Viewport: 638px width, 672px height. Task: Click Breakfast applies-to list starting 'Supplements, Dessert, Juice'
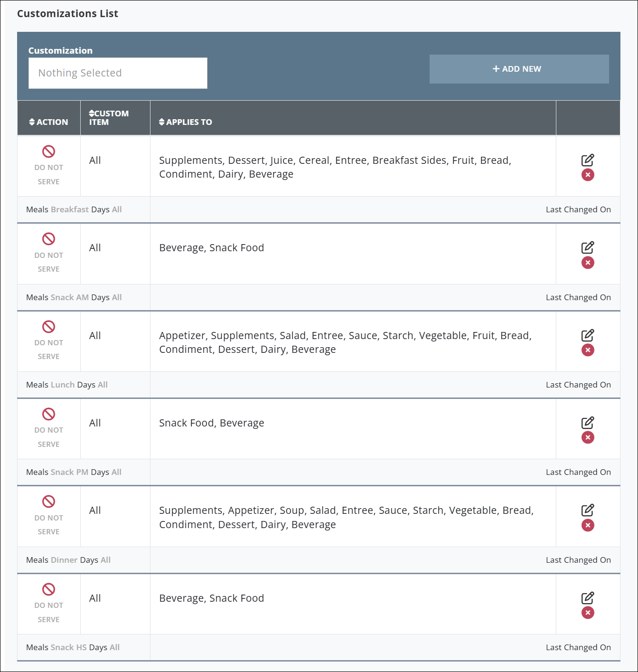coord(335,167)
